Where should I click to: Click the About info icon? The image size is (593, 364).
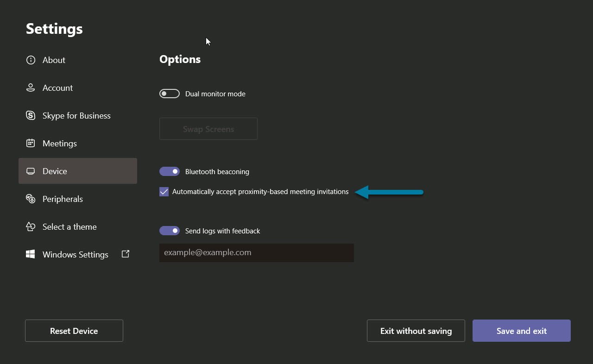(x=31, y=60)
